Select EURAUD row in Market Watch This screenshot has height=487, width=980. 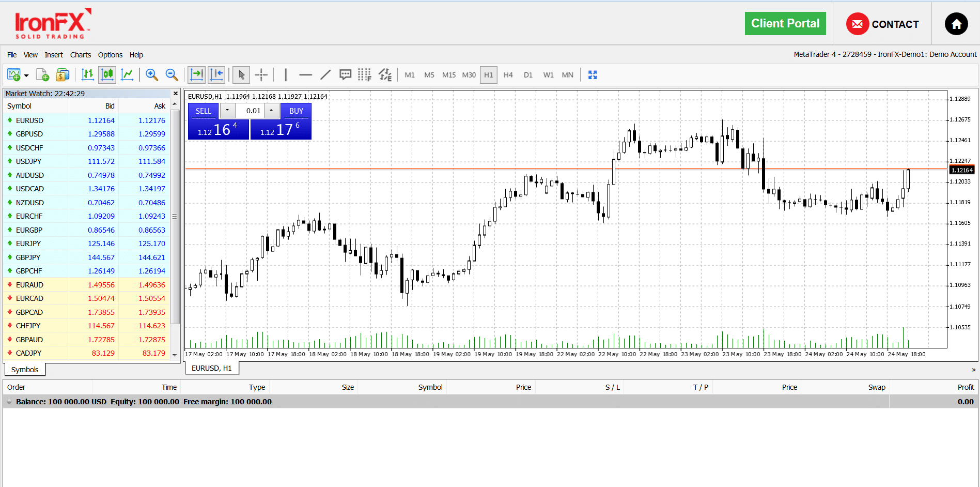pyautogui.click(x=86, y=285)
